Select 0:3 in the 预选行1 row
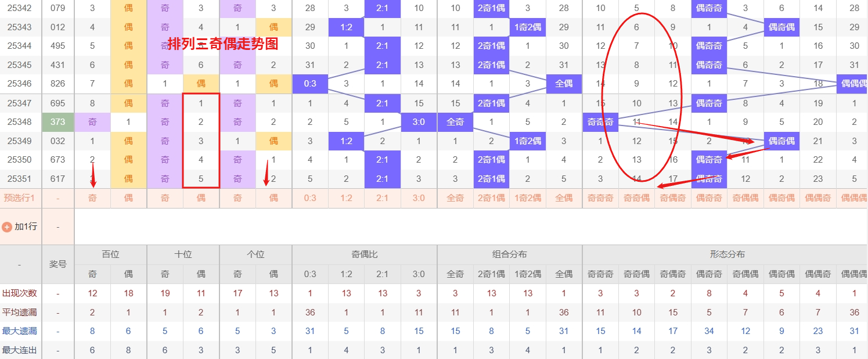868x359 pixels. [310, 198]
